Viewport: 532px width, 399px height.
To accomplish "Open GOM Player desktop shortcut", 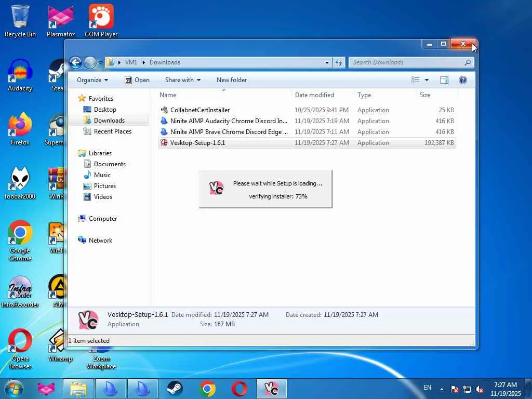I will pyautogui.click(x=101, y=20).
